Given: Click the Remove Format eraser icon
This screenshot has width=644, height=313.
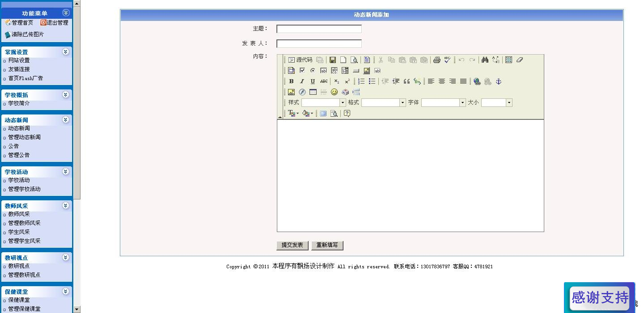Looking at the screenshot, I should (519, 60).
